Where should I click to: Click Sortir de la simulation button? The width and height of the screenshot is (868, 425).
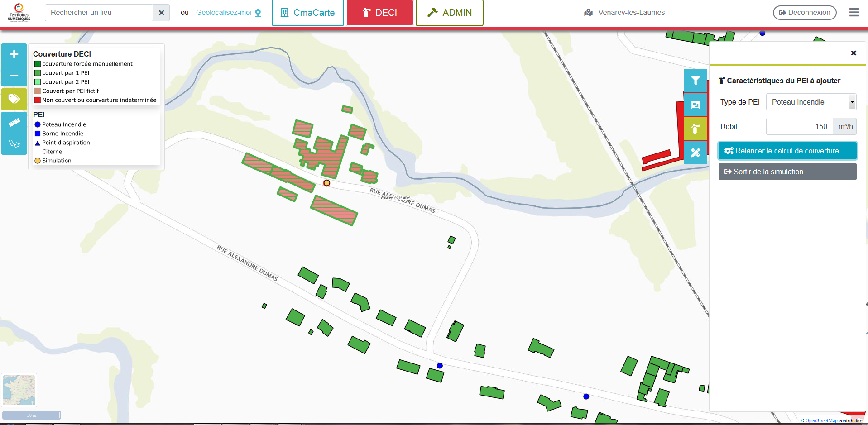[787, 172]
